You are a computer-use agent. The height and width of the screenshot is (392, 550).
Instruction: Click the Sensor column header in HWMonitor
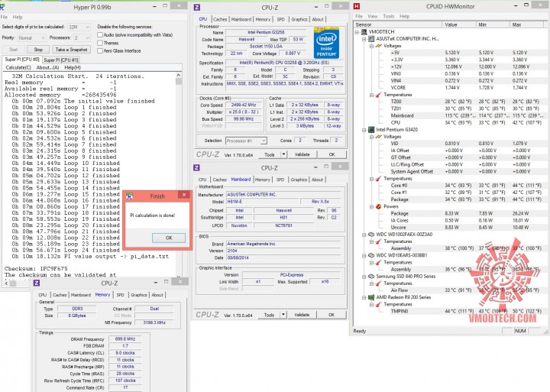pyautogui.click(x=398, y=24)
